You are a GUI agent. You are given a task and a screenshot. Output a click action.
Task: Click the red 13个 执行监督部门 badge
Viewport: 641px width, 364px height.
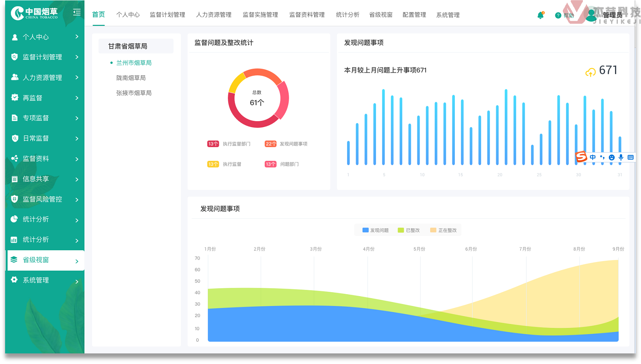213,144
